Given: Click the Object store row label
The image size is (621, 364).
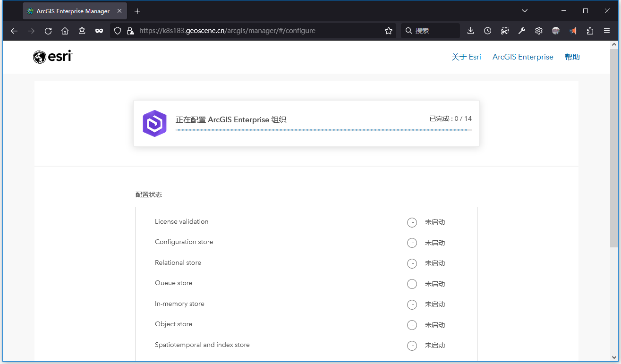Looking at the screenshot, I should pyautogui.click(x=173, y=324).
